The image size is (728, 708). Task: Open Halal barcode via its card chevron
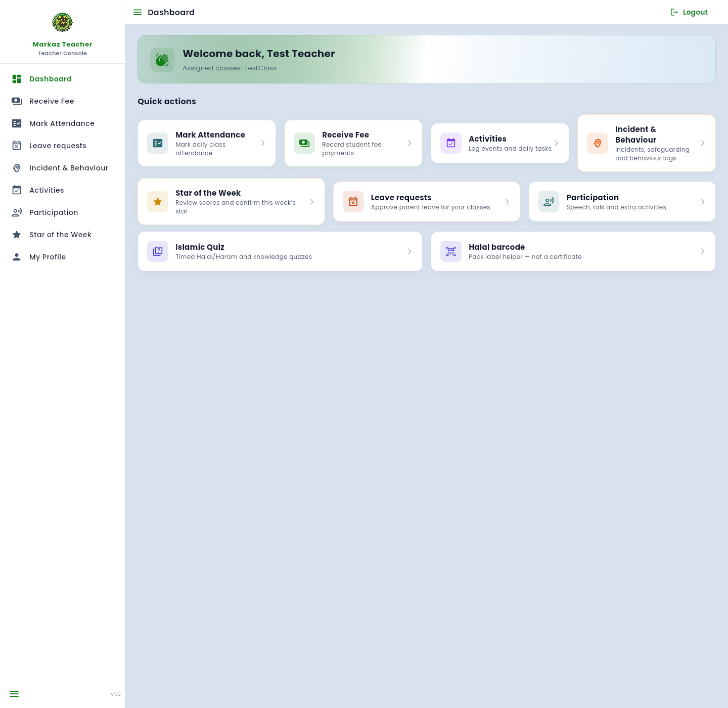coord(703,251)
